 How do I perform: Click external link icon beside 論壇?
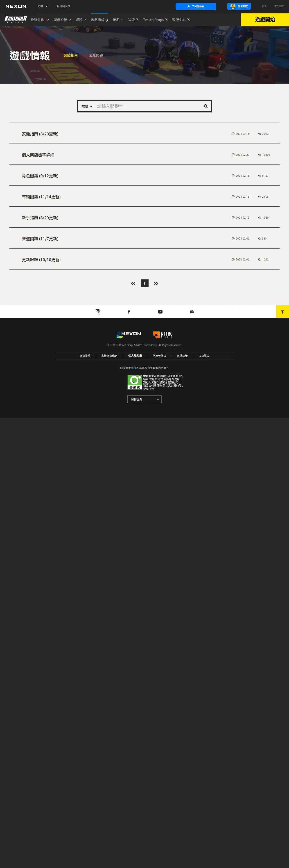137,20
